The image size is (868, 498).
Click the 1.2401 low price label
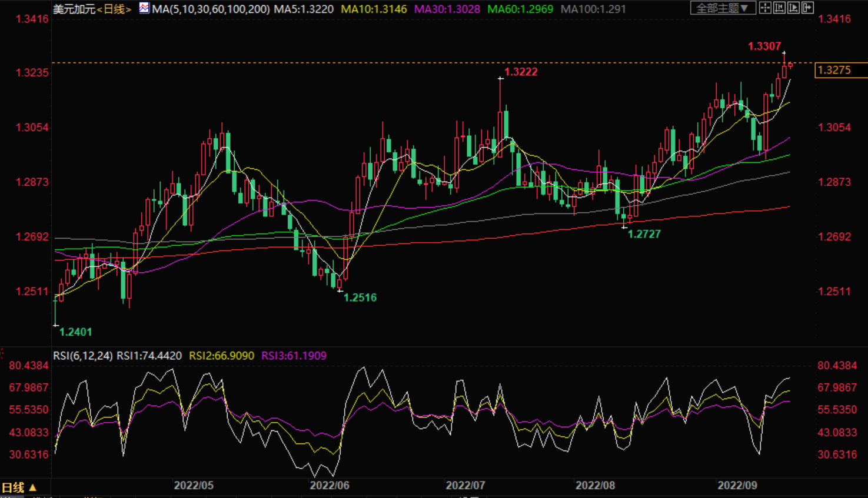coord(75,332)
